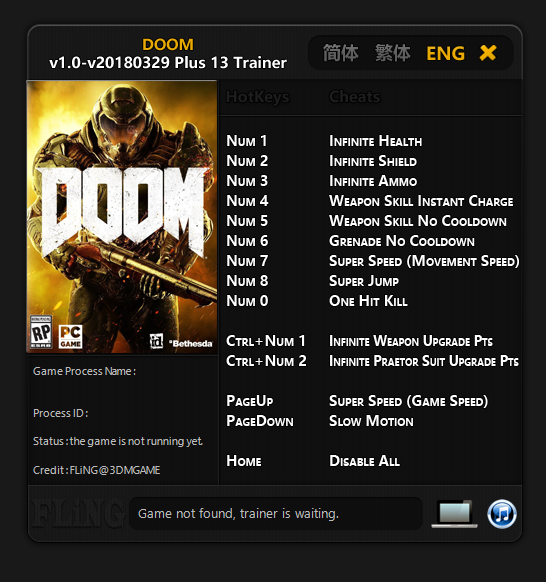Toggle Super Speed (Movement Speed)
Image resolution: width=546 pixels, height=582 pixels.
424,261
